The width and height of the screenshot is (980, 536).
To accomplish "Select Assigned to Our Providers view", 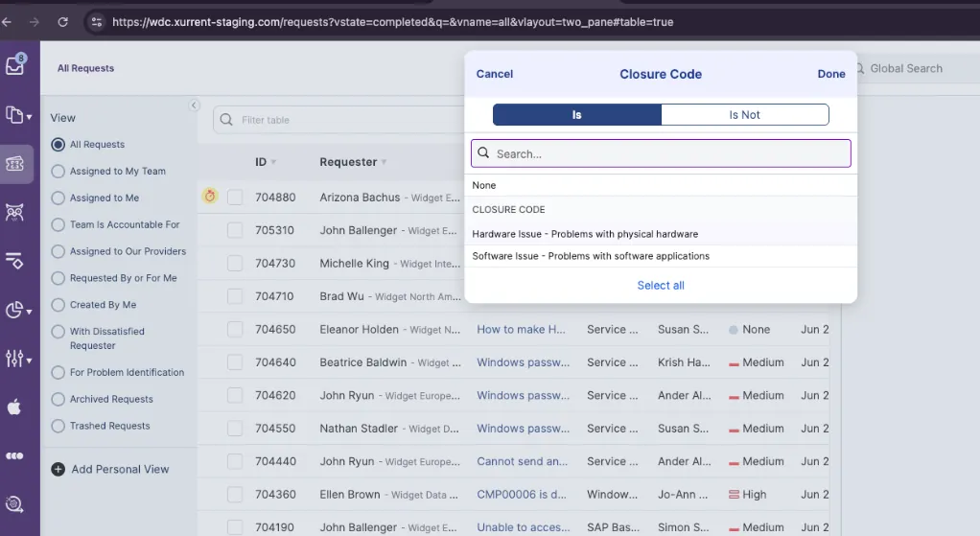I will coord(58,251).
